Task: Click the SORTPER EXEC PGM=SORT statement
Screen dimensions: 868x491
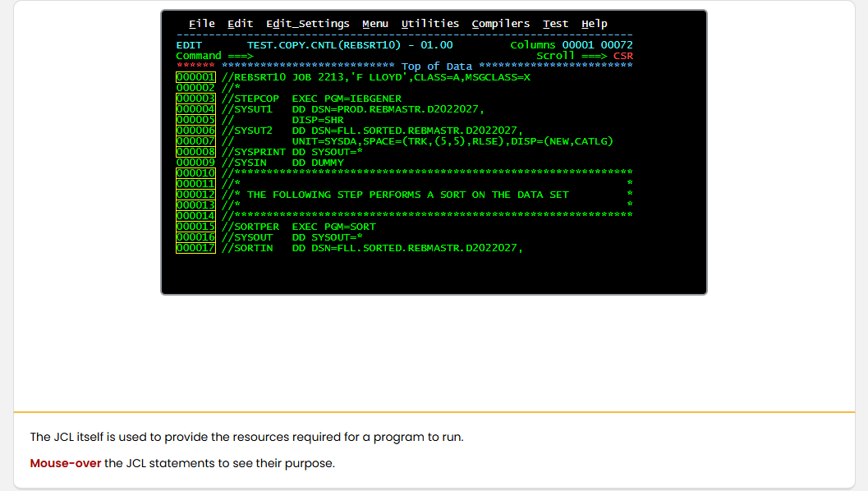Action: coord(299,227)
